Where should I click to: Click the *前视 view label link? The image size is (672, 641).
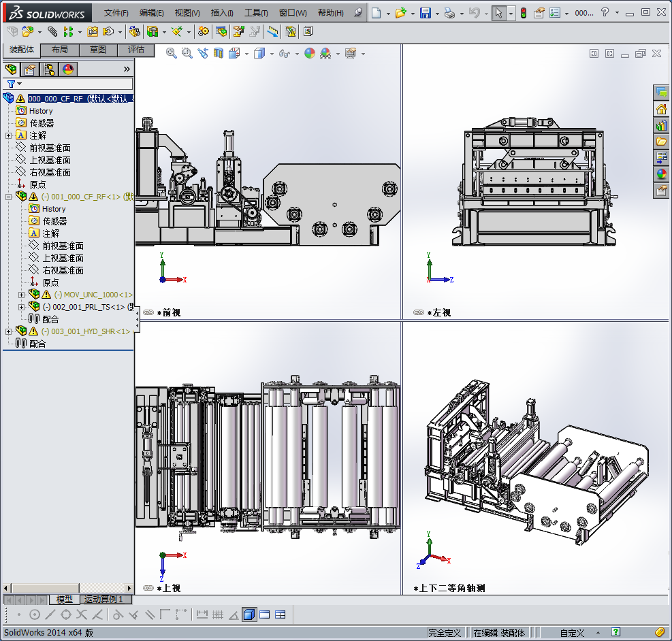(168, 313)
